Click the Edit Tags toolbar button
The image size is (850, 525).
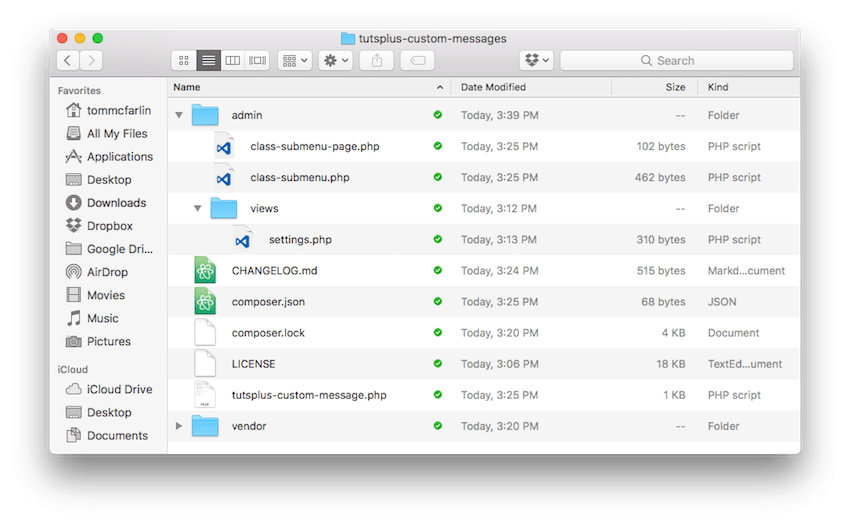coord(417,60)
